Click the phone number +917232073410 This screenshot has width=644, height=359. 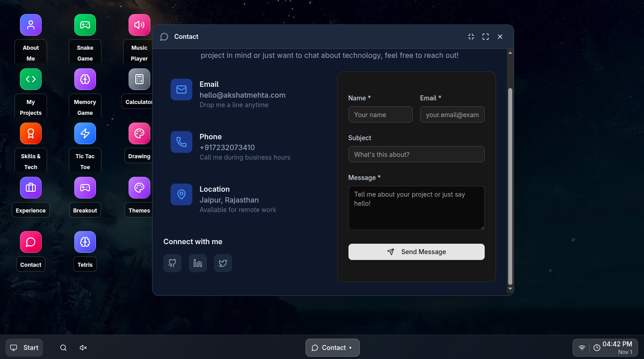coord(227,147)
